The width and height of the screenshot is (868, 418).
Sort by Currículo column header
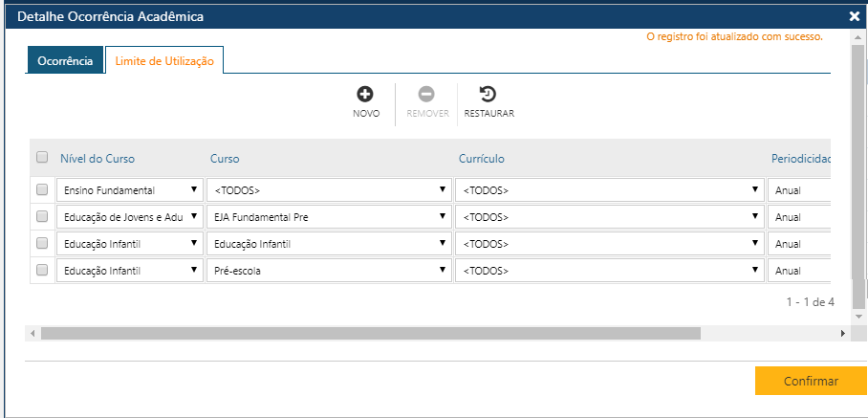coord(482,159)
